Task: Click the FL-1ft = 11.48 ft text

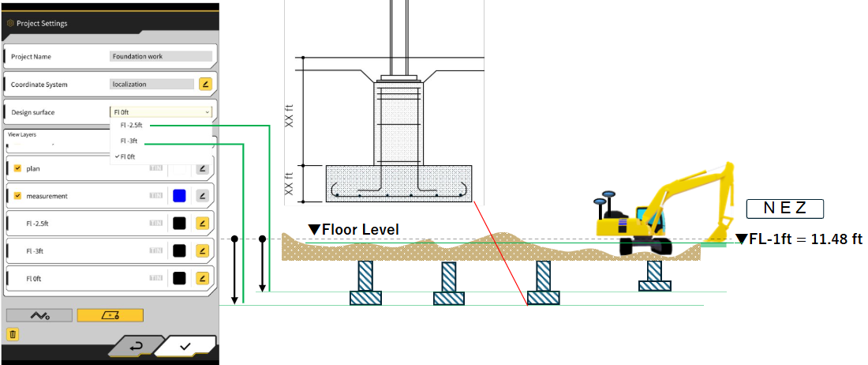Action: click(799, 239)
